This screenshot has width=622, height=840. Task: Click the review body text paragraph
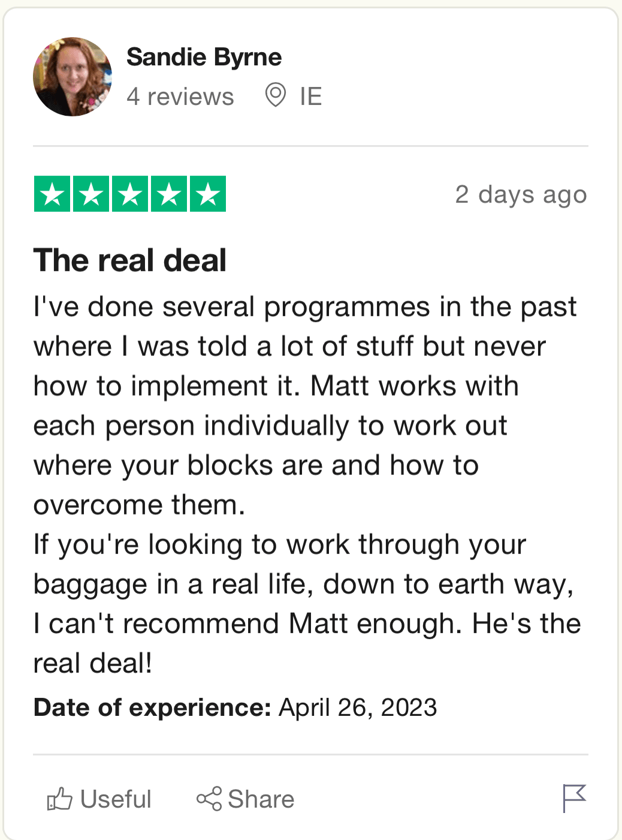(307, 484)
